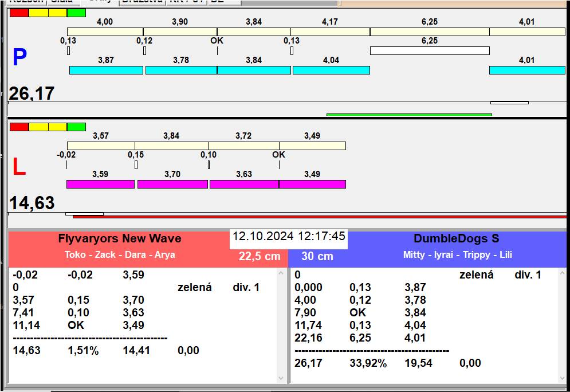Image resolution: width=570 pixels, height=392 pixels.
Task: Click the green start light in lane P
Action: tap(76, 13)
